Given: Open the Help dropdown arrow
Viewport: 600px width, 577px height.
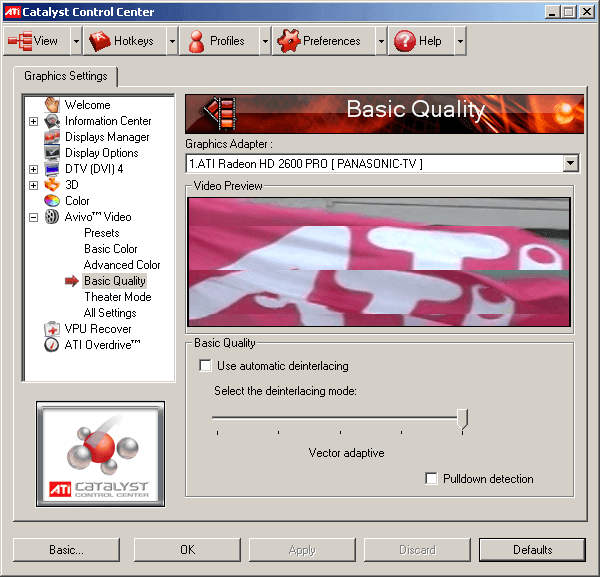Looking at the screenshot, I should (460, 41).
